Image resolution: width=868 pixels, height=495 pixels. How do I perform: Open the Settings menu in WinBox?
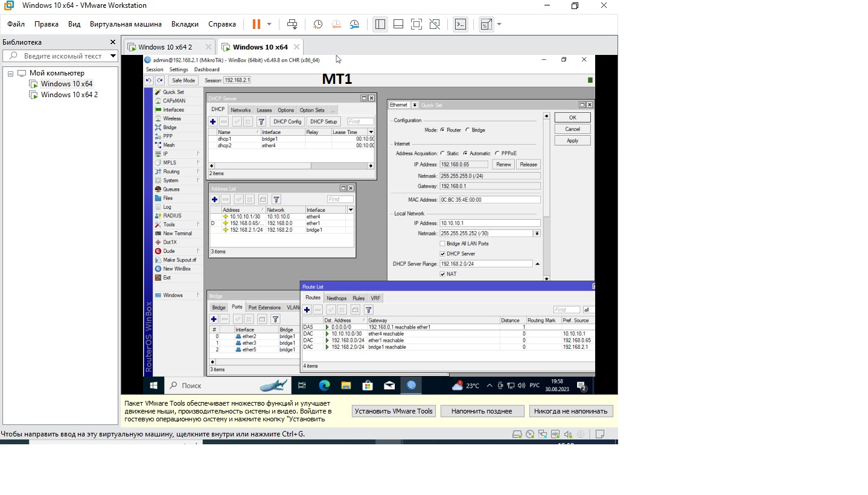click(x=179, y=69)
